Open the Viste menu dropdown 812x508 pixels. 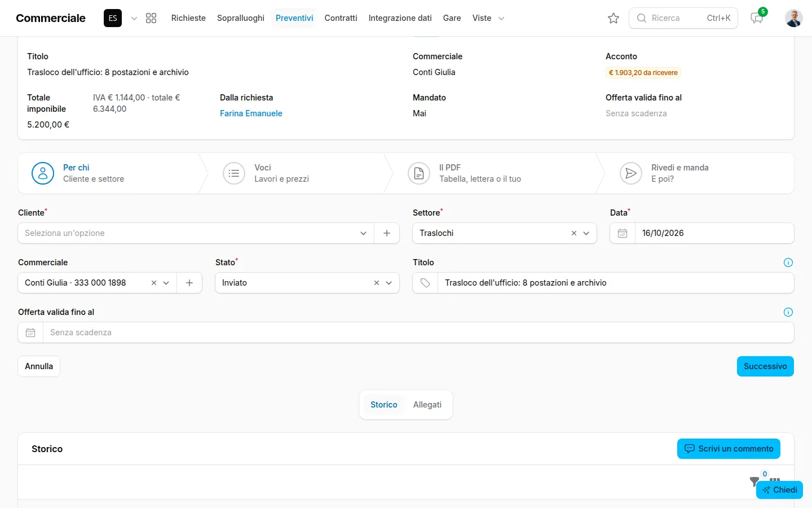[x=488, y=18]
